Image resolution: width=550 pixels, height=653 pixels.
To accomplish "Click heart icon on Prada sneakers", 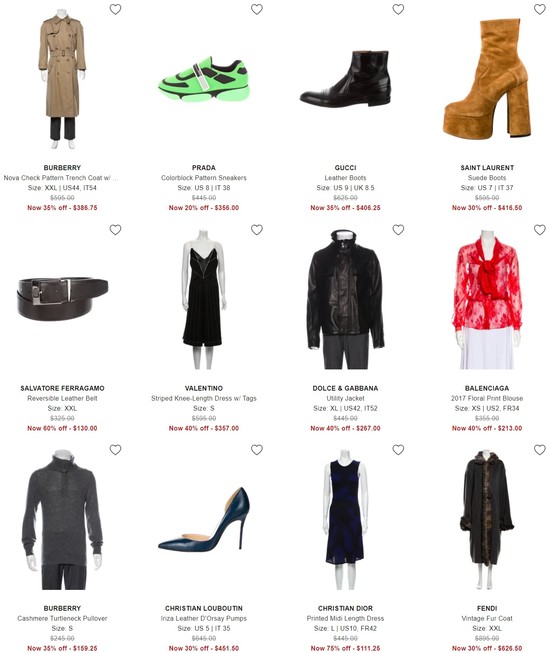I will pos(257,9).
